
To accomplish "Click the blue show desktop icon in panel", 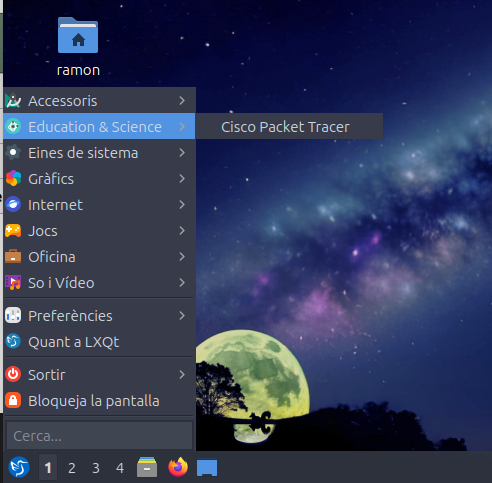I will 207,468.
